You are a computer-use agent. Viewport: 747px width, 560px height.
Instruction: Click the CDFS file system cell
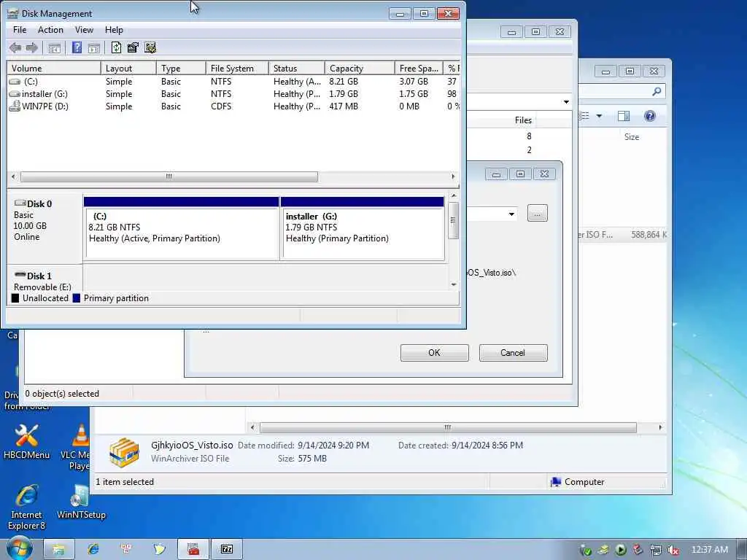tap(221, 106)
